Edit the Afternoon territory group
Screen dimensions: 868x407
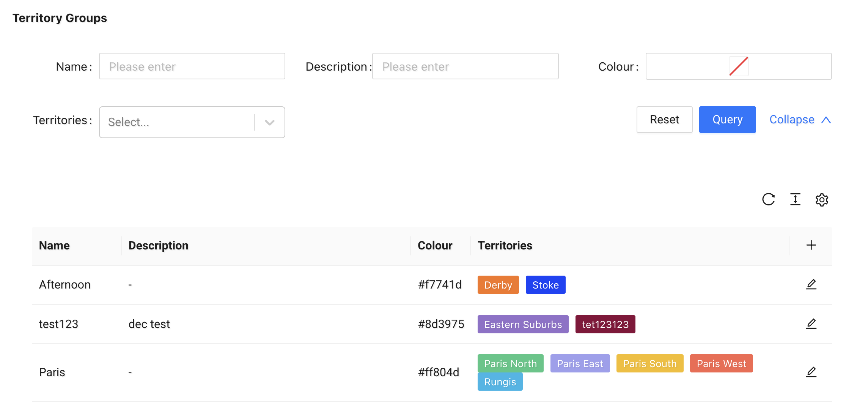click(811, 284)
